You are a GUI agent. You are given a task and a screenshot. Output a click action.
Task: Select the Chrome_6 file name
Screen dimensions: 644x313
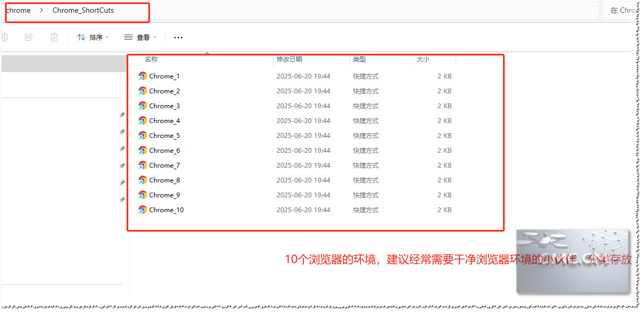165,150
